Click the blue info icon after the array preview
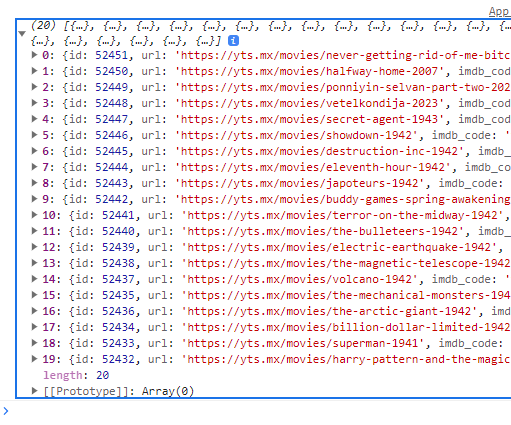 click(x=233, y=41)
